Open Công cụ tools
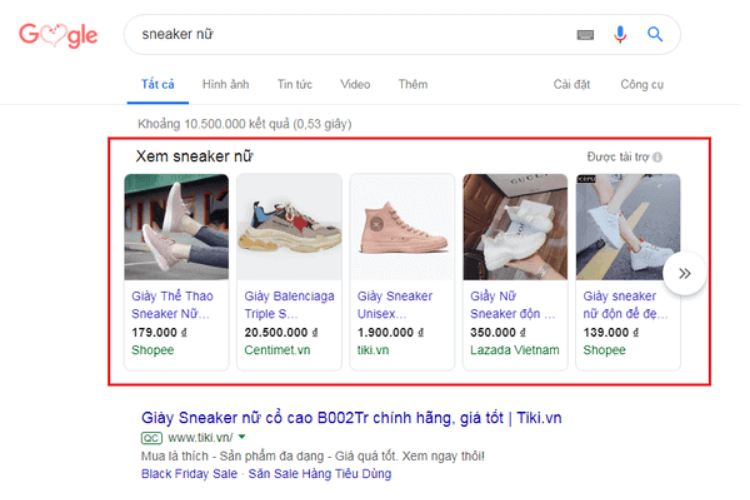 642,85
